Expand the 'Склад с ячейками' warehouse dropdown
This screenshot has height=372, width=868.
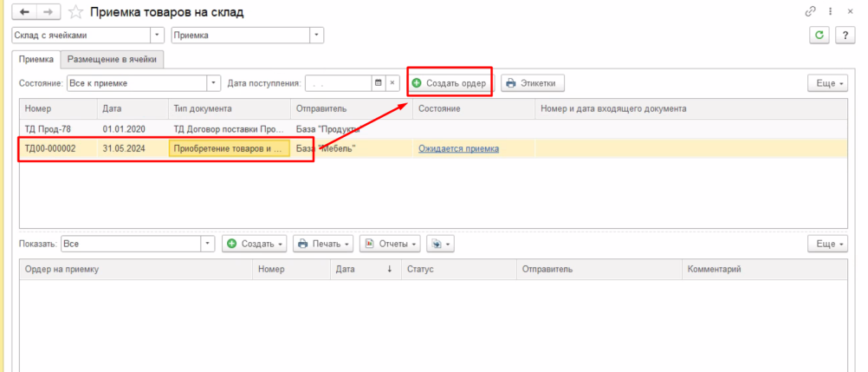pos(157,35)
